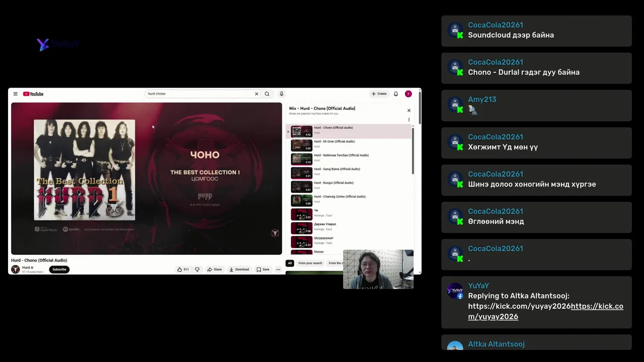
Task: Close the Mix playlist panel
Action: [x=409, y=111]
